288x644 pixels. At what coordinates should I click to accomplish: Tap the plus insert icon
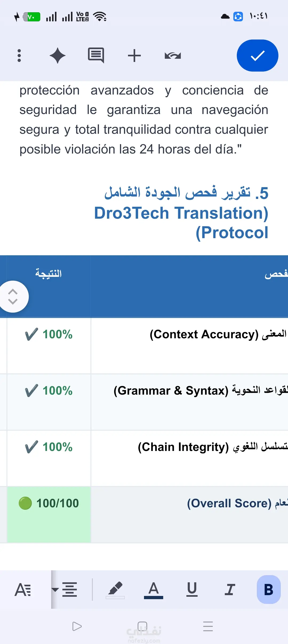coord(134,56)
